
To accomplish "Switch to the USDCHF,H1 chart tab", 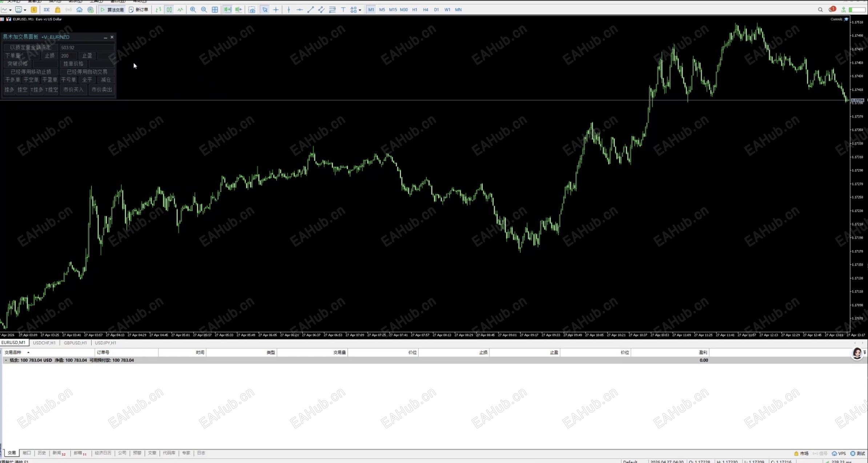I will point(44,343).
